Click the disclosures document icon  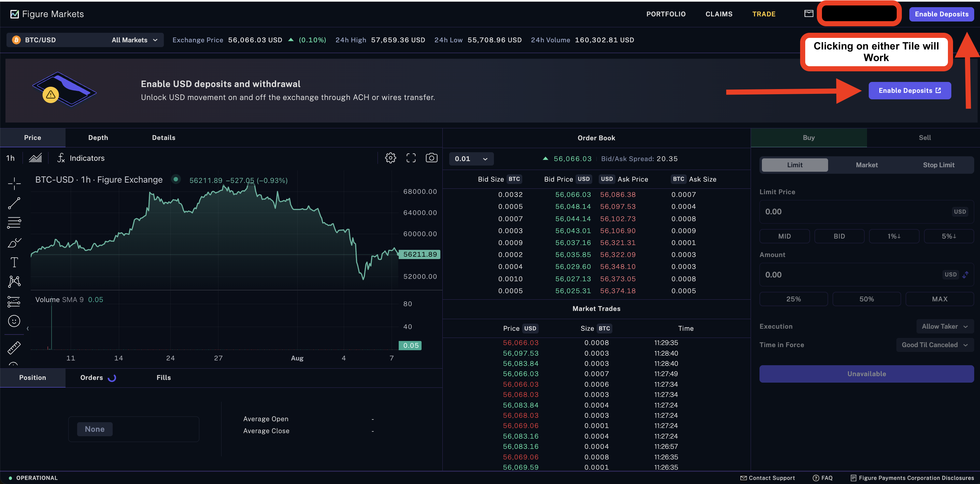[x=853, y=478]
